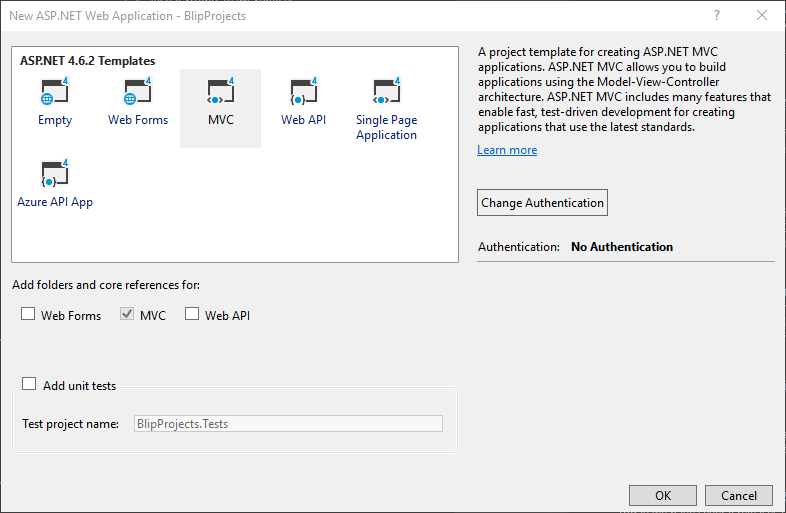
Task: Select the Single Page Application template icon
Action: point(386,91)
